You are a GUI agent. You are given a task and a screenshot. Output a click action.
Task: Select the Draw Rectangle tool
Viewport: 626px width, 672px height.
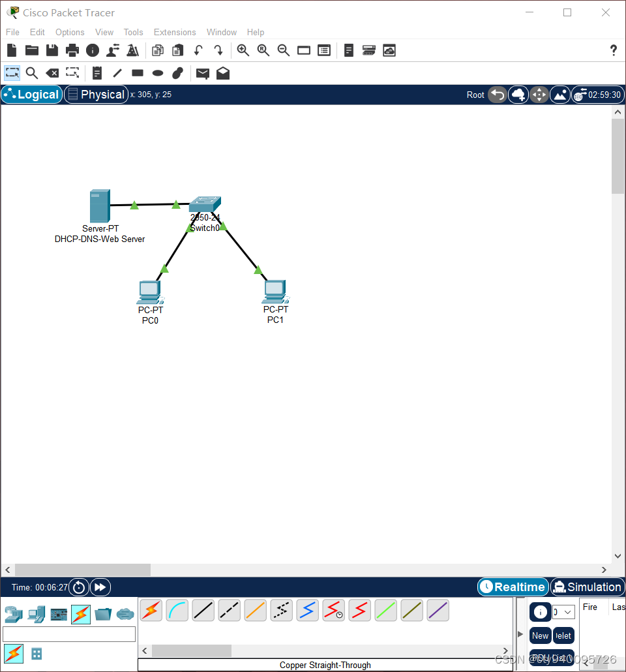click(138, 73)
